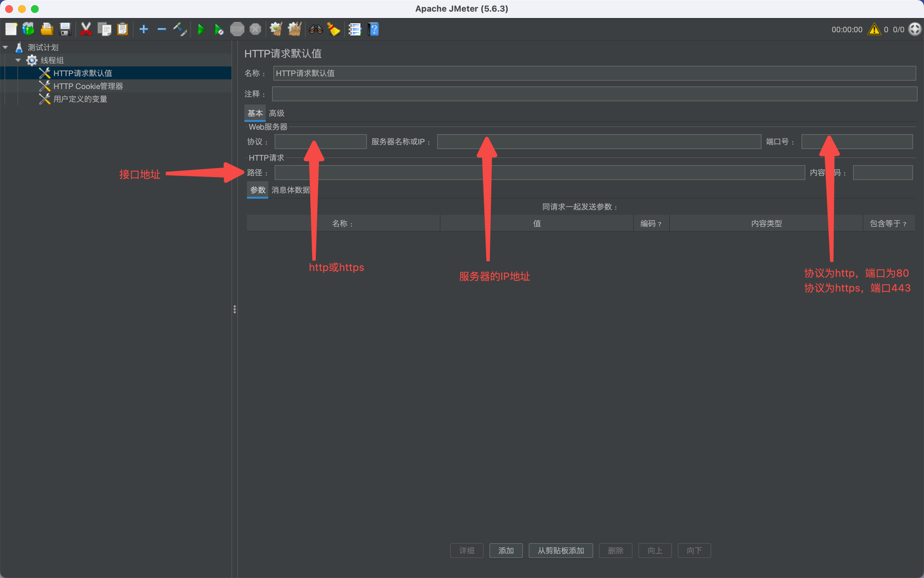Viewport: 924px width, 578px height.
Task: Expand all nodes with plus icon
Action: 144,29
